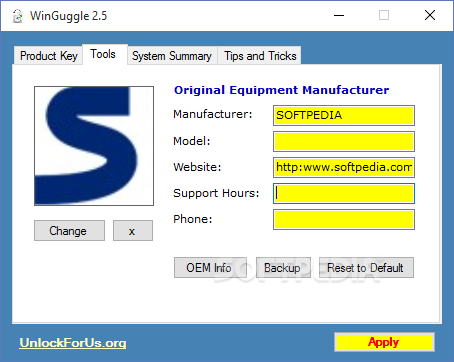
Task: Focus the Manufacturer field with SOFTPEDIA
Action: pyautogui.click(x=344, y=115)
